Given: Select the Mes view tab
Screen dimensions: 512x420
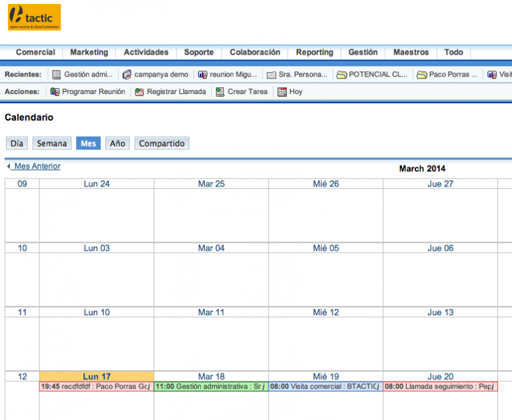Looking at the screenshot, I should (x=88, y=143).
